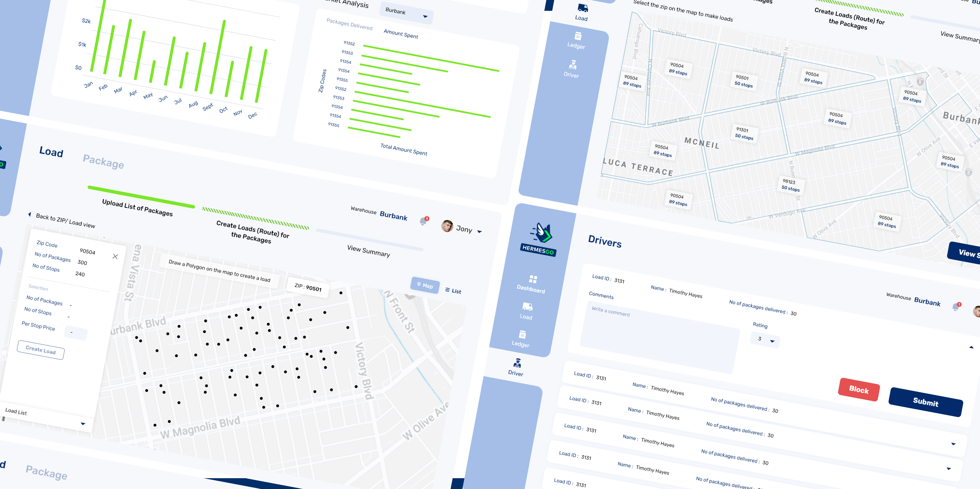Open the Rating dropdown showing 3

point(765,340)
